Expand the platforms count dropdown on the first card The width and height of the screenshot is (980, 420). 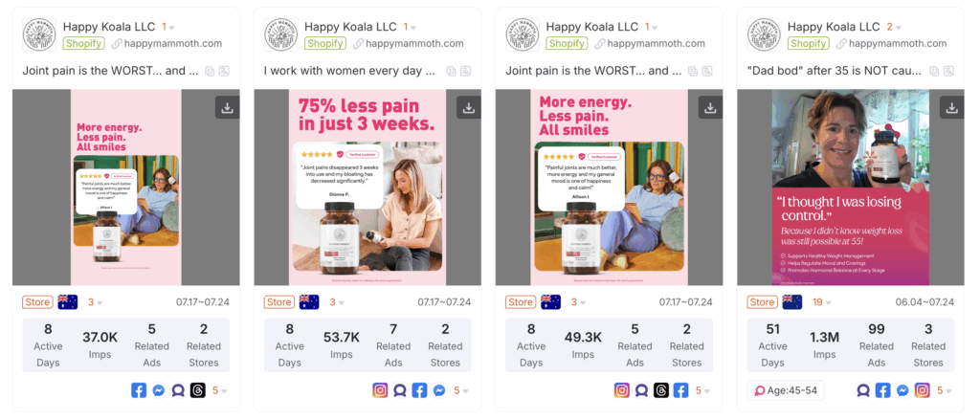(219, 390)
